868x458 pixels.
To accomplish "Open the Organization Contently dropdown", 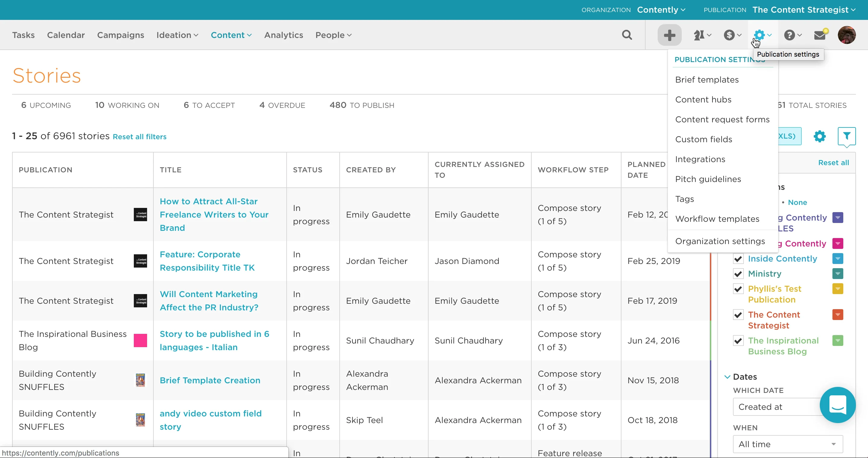I will click(661, 10).
